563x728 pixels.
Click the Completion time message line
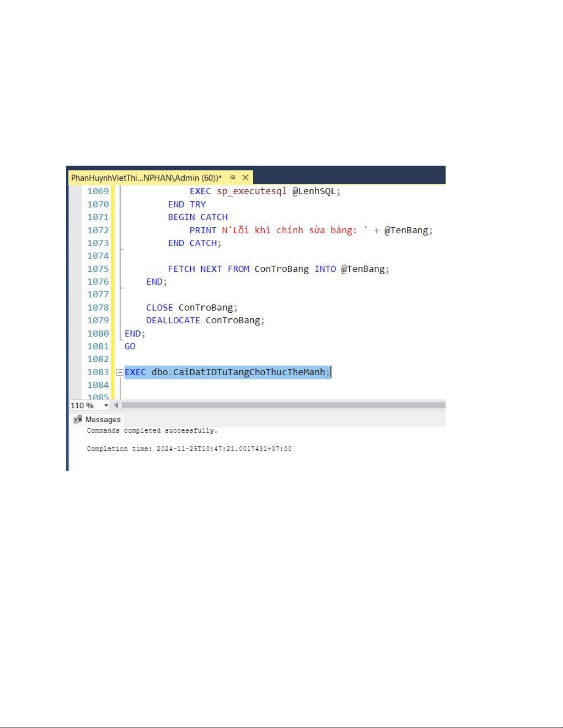(x=189, y=449)
